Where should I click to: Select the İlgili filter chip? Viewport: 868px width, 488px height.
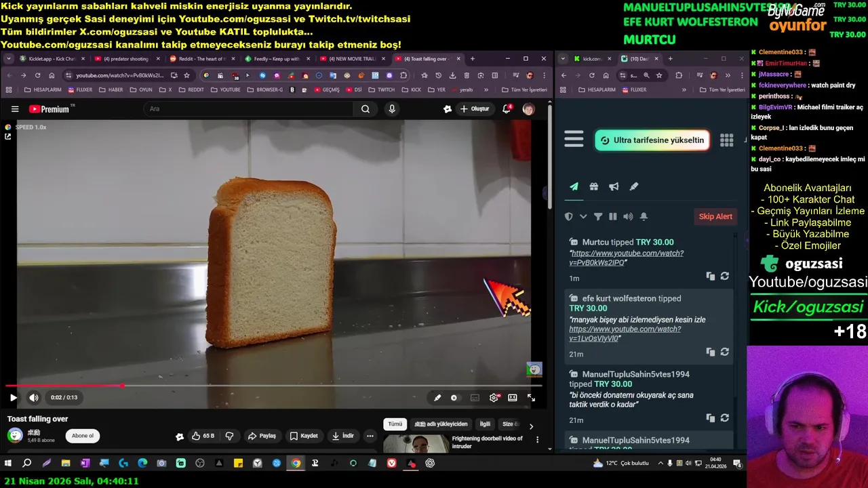[485, 424]
